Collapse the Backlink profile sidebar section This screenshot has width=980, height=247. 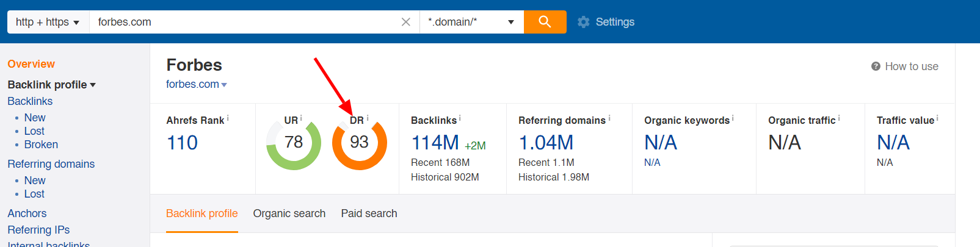93,85
